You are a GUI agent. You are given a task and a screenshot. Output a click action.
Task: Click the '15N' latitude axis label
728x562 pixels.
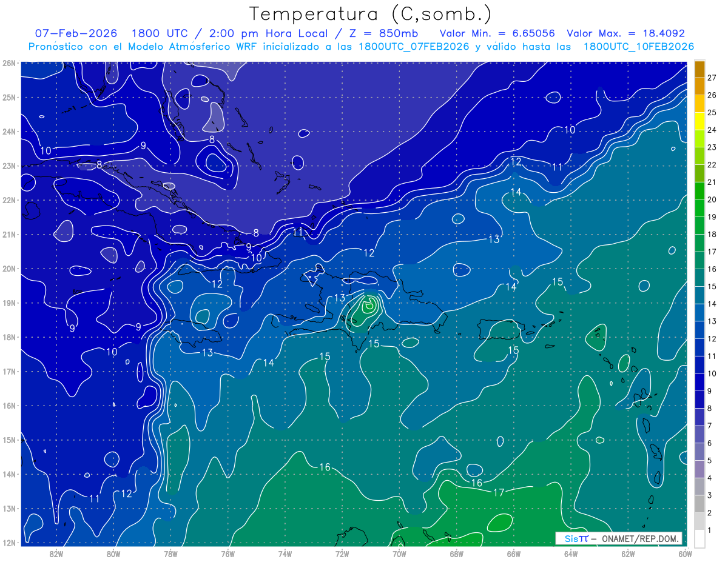(9, 440)
